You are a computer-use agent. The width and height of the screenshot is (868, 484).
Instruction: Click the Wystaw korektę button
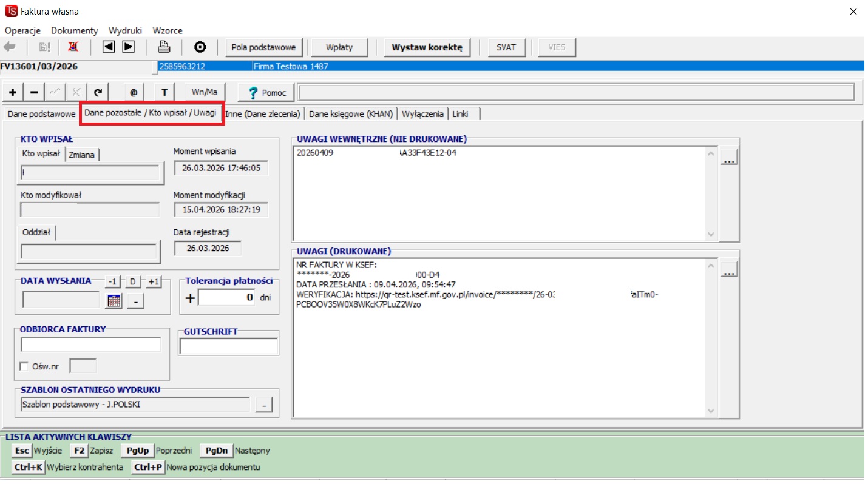427,47
